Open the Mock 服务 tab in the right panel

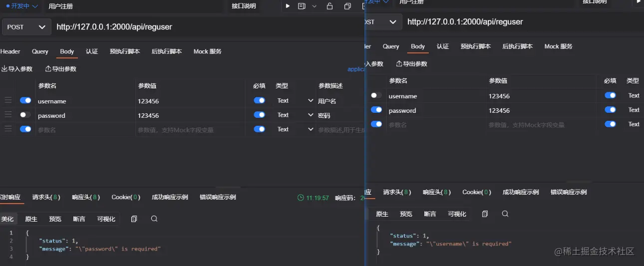pyautogui.click(x=558, y=46)
